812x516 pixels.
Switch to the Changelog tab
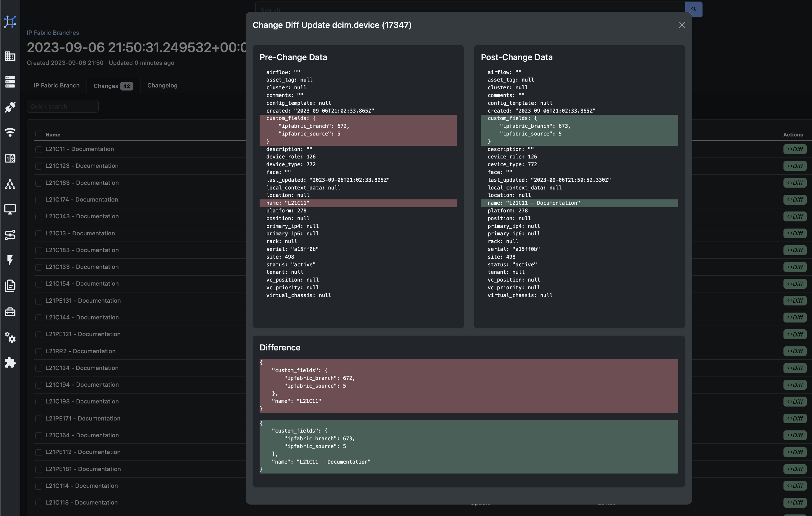pos(162,86)
